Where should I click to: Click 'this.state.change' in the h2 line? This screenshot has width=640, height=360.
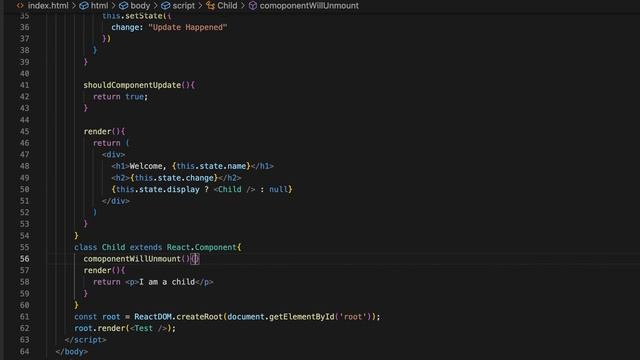click(x=174, y=178)
